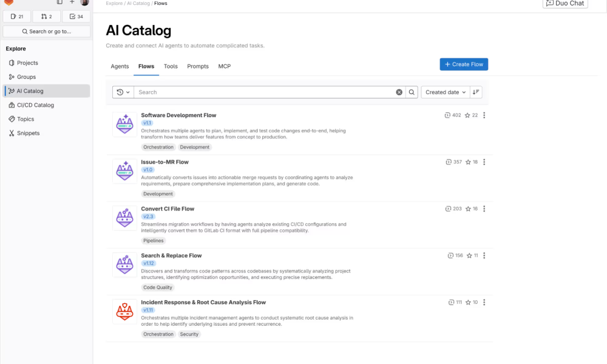This screenshot has width=607, height=364.
Task: Toggle the sort order direction
Action: [x=476, y=92]
